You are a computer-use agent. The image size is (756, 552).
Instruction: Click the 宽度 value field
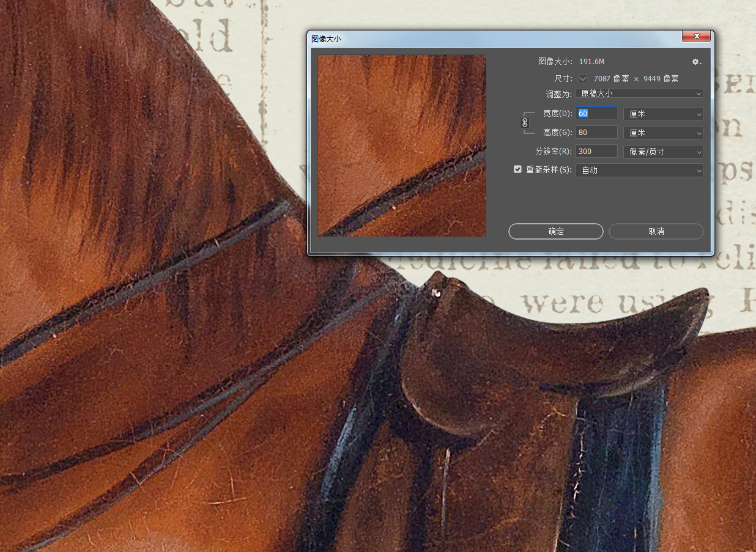(596, 114)
